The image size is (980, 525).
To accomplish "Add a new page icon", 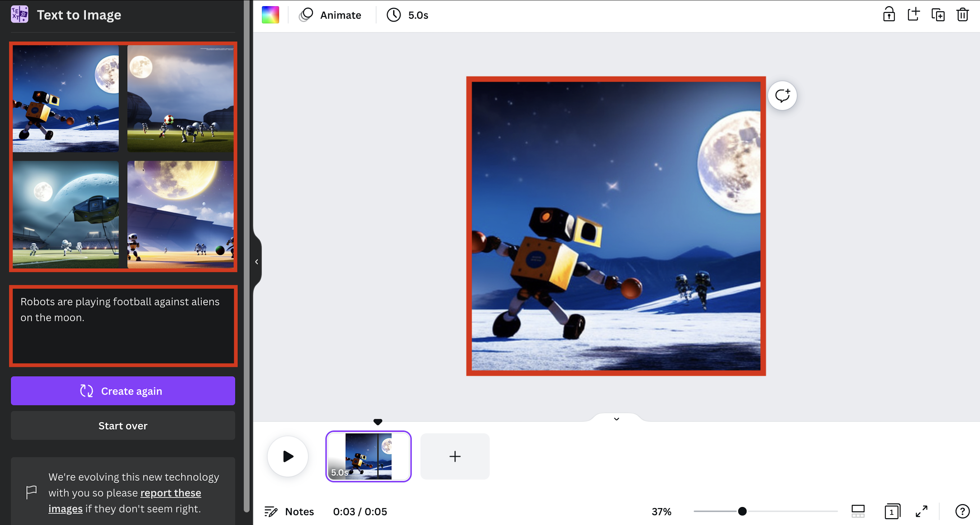I will pyautogui.click(x=913, y=14).
